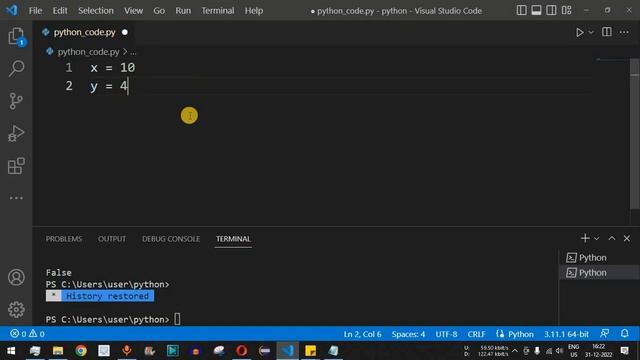Change end of line sequence CRLF
The width and height of the screenshot is (640, 360).
(x=476, y=334)
